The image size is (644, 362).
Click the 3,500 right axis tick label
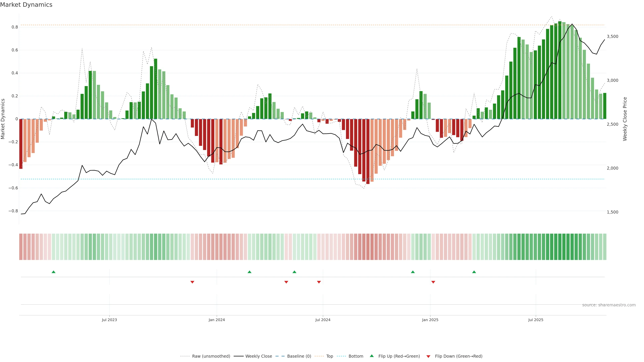coord(612,37)
